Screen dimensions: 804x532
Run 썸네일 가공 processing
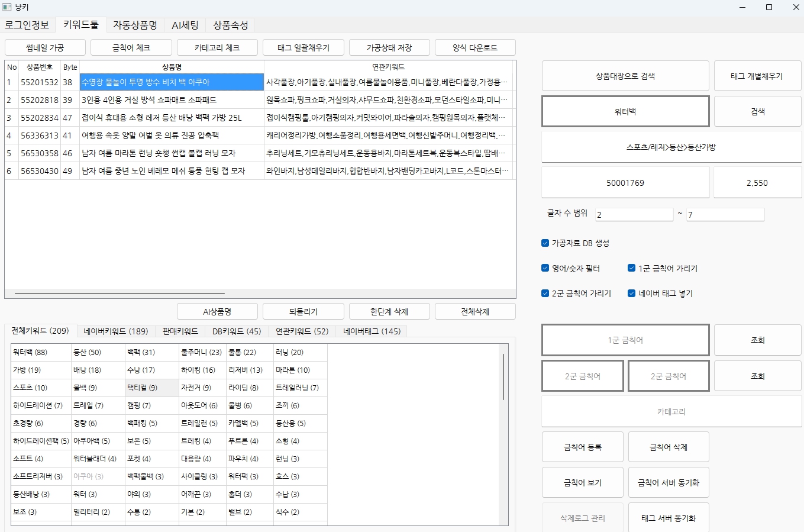44,47
